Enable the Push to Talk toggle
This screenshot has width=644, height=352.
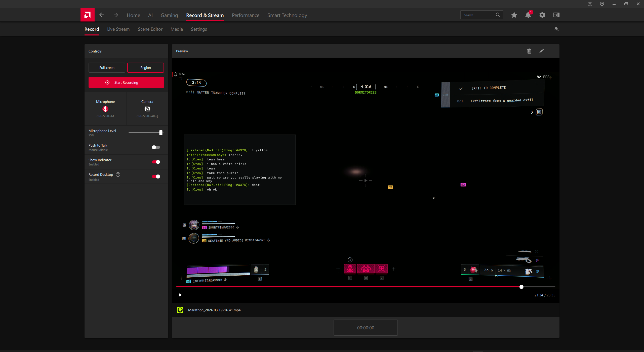click(x=156, y=147)
